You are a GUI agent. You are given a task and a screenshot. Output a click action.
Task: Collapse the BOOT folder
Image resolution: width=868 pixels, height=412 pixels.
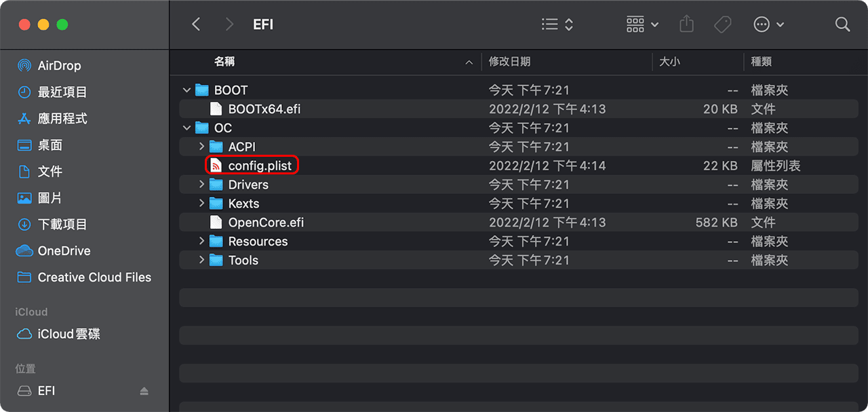click(x=186, y=89)
